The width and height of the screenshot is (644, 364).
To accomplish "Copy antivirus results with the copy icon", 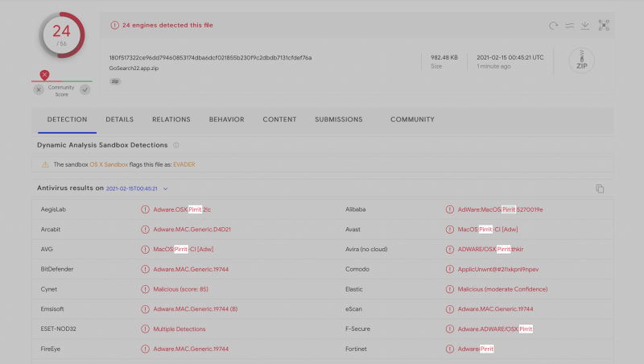I will (x=600, y=188).
